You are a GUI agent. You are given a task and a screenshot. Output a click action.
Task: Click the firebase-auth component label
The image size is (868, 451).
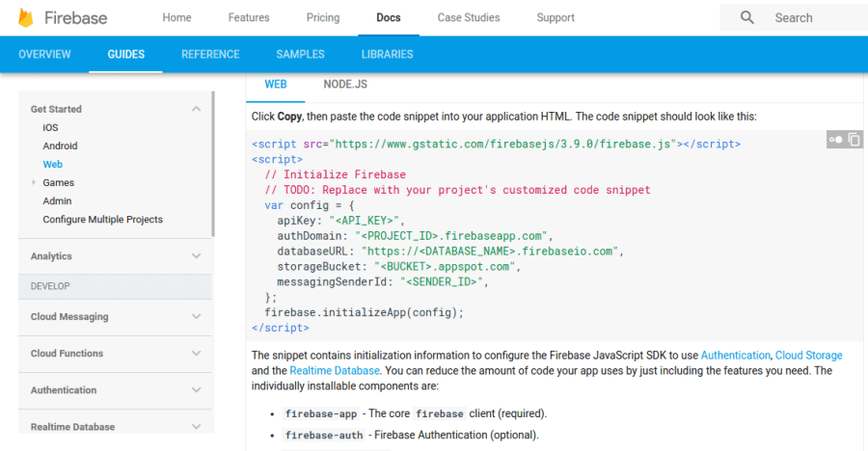pos(324,436)
